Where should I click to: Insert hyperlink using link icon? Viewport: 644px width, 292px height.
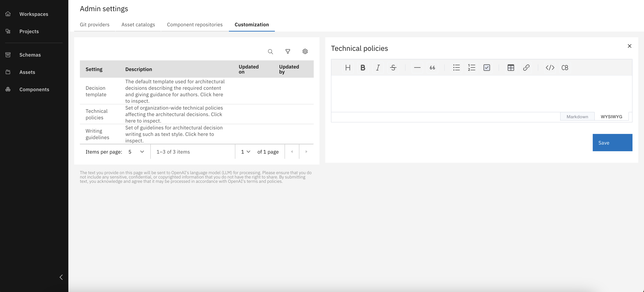(x=526, y=68)
